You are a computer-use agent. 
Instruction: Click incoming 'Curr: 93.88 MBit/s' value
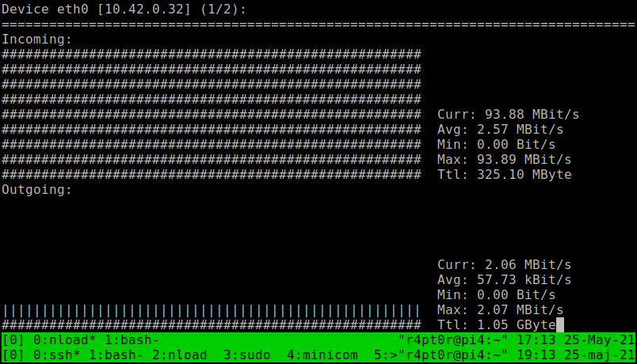tap(508, 115)
